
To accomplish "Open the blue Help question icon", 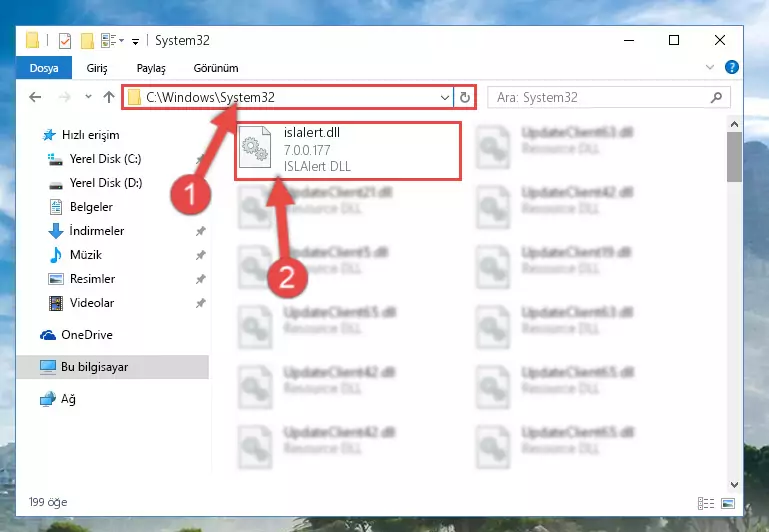I will click(x=731, y=67).
